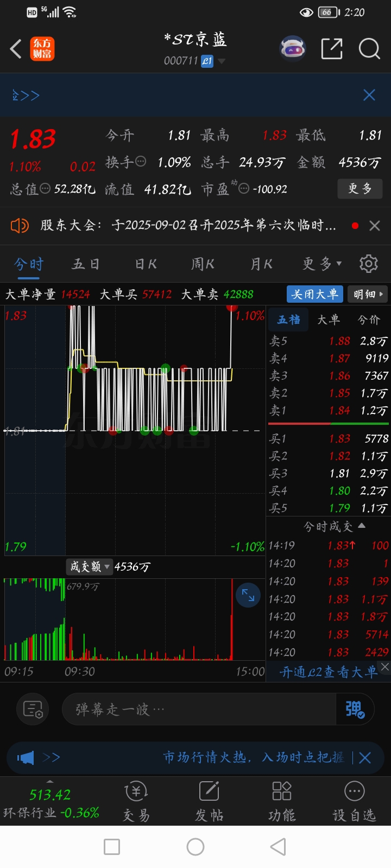Switch to 月K chart tab
Image resolution: width=391 pixels, height=868 pixels.
[261, 264]
